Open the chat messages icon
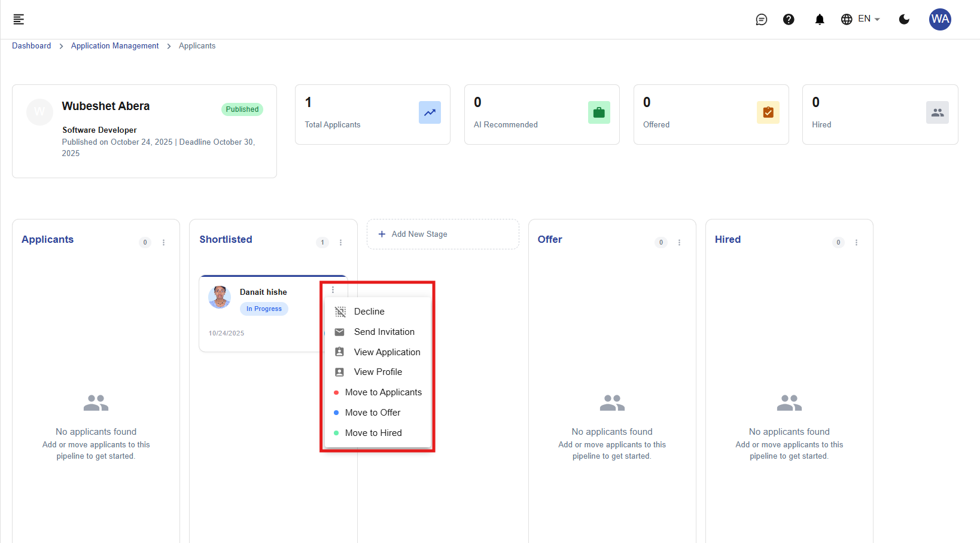 click(761, 20)
